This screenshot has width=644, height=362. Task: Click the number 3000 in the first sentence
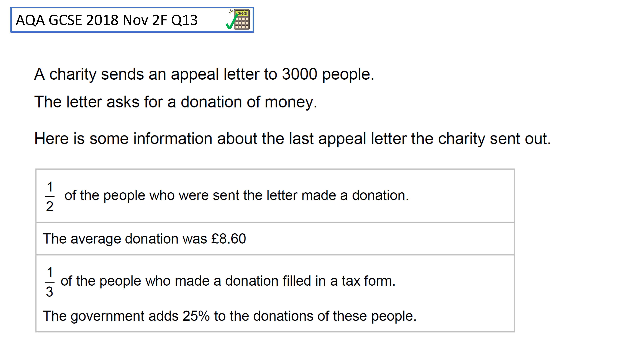pyautogui.click(x=300, y=74)
